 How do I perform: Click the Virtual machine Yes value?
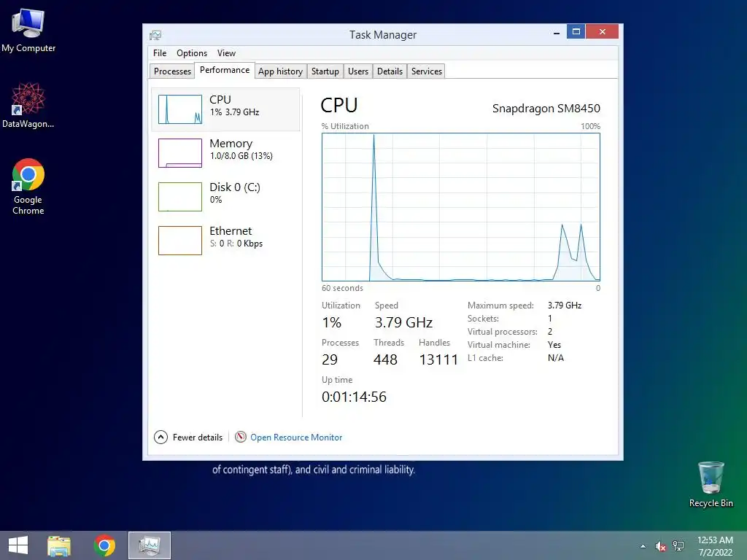(554, 345)
